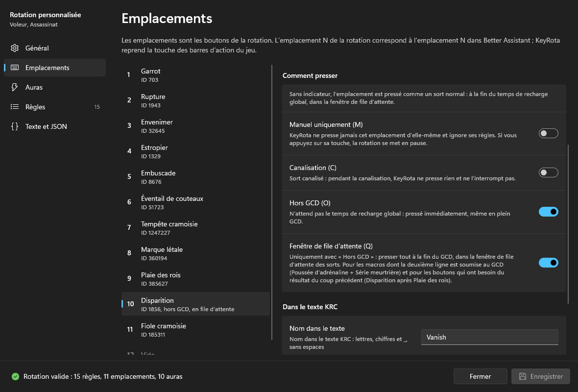Select slot 7 Tempête cramoisie
The width and height of the screenshot is (578, 392).
click(195, 227)
